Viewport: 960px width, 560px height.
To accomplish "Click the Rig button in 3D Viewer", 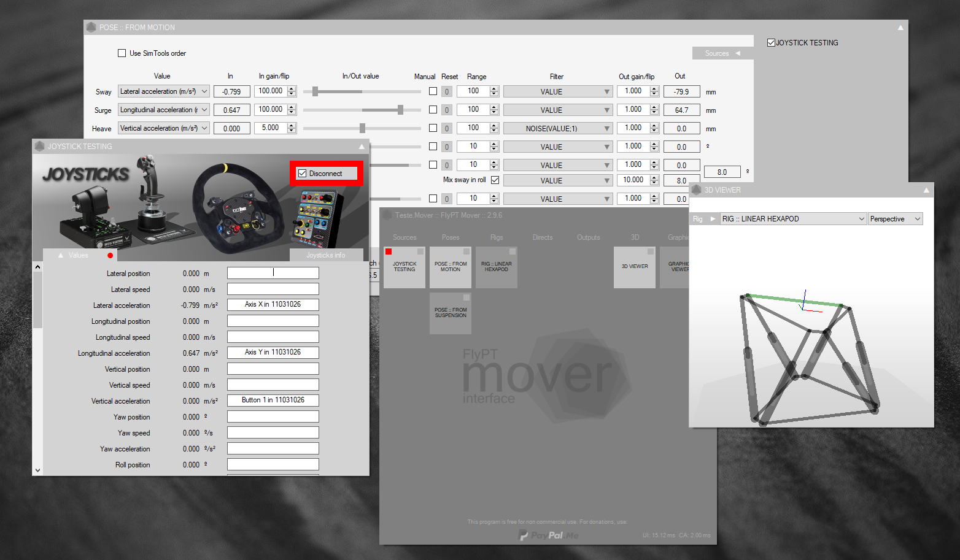I will (703, 219).
